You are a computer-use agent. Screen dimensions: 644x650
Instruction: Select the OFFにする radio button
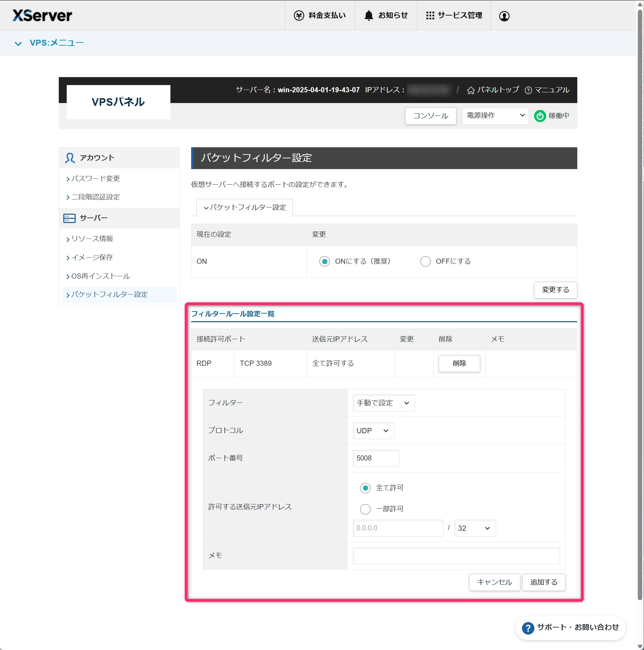coord(425,261)
